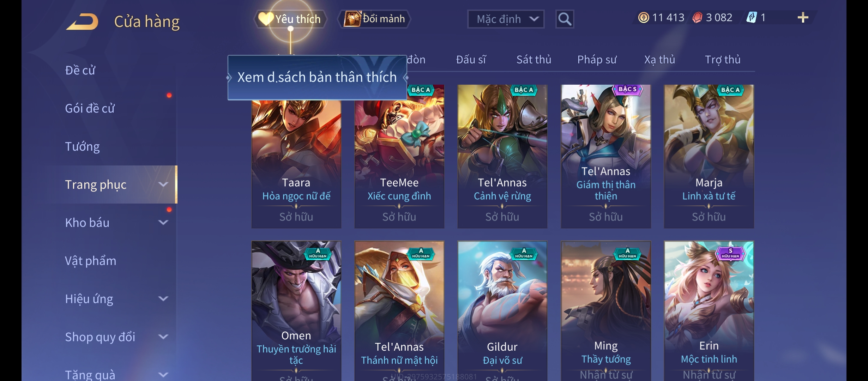Viewport: 868px width, 381px height.
Task: Open the search magnifier icon
Action: click(x=565, y=19)
